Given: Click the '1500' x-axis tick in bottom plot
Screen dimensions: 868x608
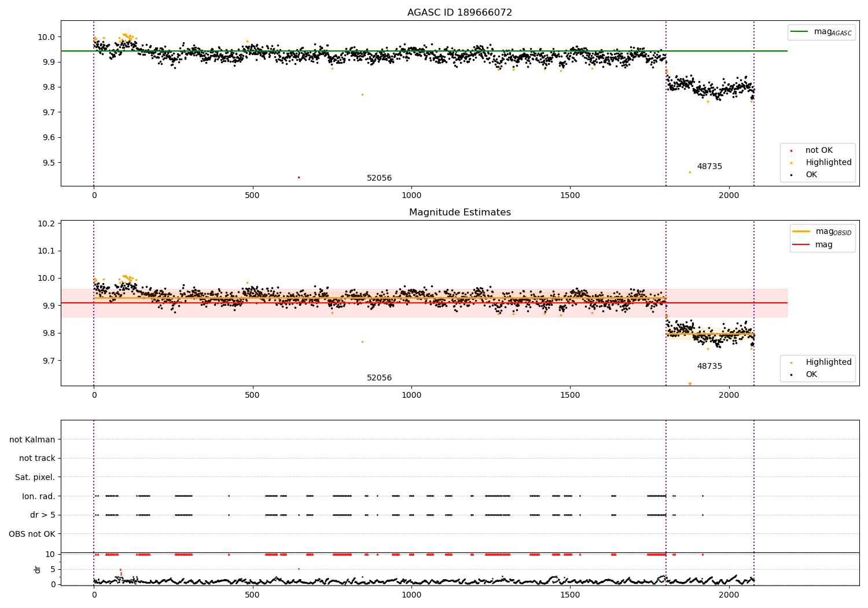Looking at the screenshot, I should click(x=570, y=595).
